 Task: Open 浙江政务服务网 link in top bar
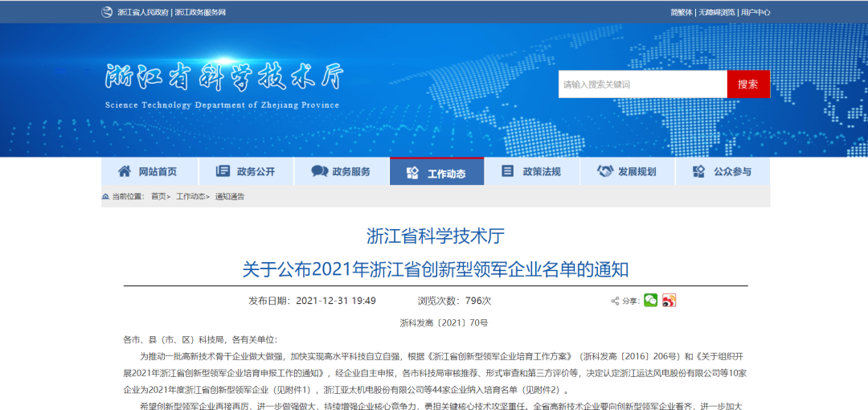200,12
